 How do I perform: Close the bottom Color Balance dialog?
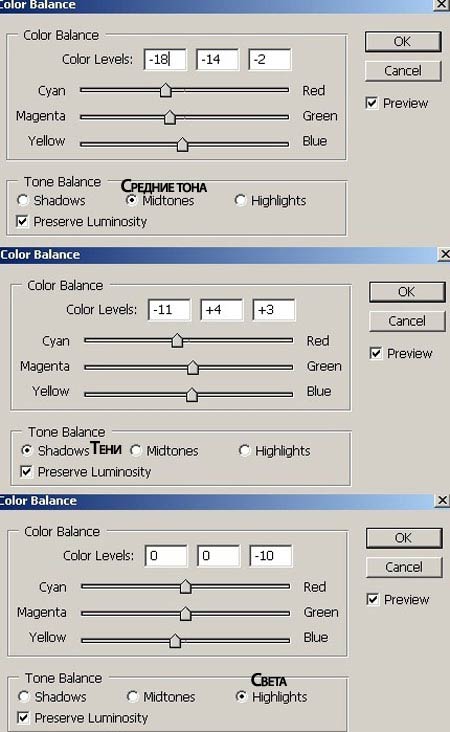click(x=442, y=500)
